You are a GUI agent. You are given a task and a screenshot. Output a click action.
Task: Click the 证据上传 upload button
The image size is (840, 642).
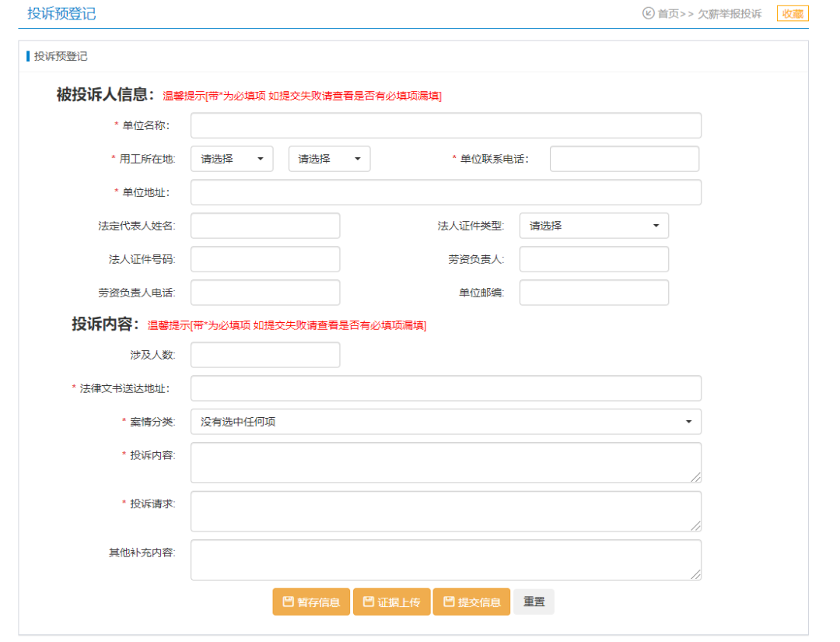(x=391, y=602)
